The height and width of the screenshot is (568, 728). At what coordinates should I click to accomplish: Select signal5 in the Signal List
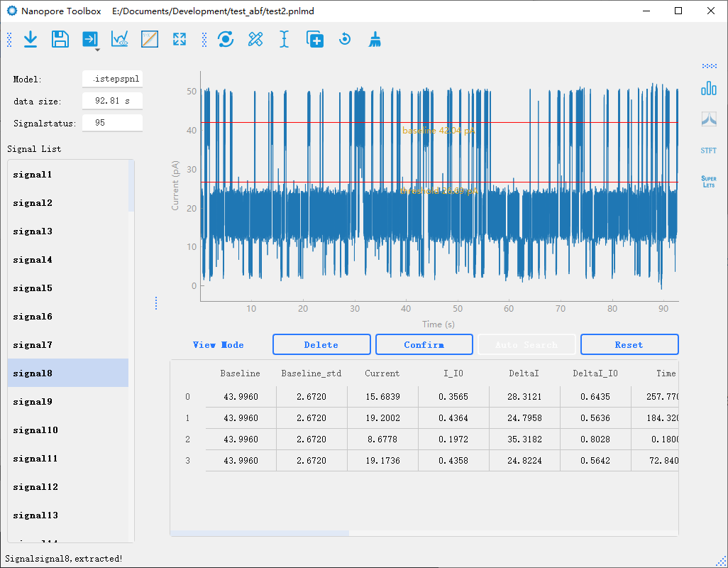[x=68, y=288]
